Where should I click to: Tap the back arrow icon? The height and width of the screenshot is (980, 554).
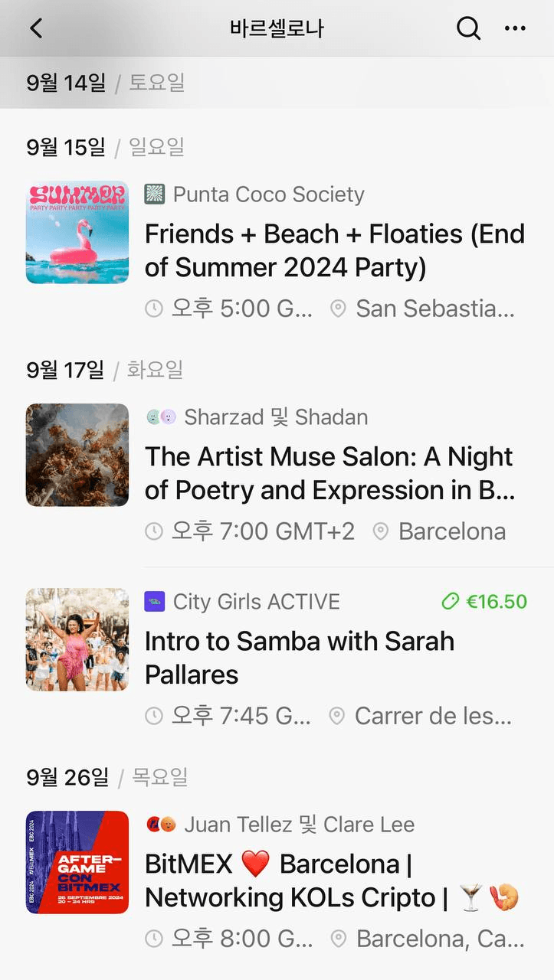[x=36, y=28]
